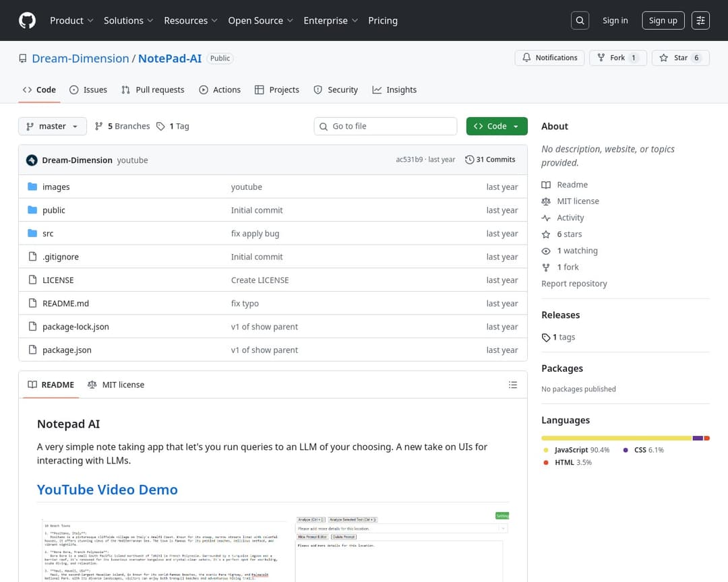Image resolution: width=728 pixels, height=582 pixels.
Task: Expand the green Code dropdown button
Action: pos(496,126)
